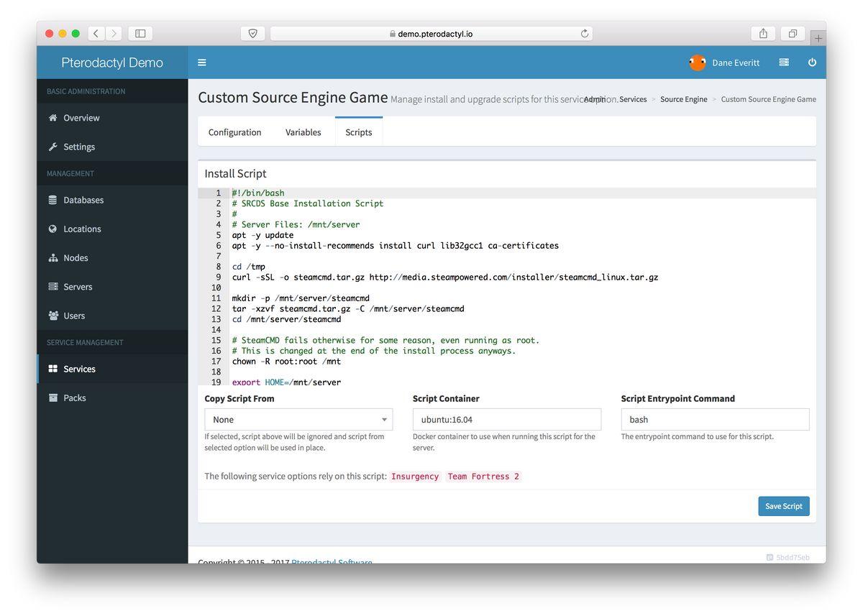The height and width of the screenshot is (616, 863).
Task: Click Safari forward arrow button
Action: tap(113, 33)
